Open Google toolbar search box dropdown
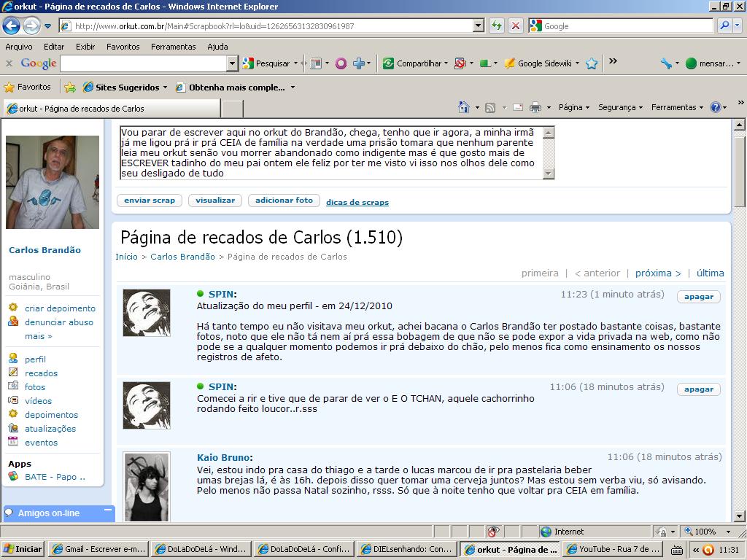This screenshot has width=747, height=560. point(232,63)
